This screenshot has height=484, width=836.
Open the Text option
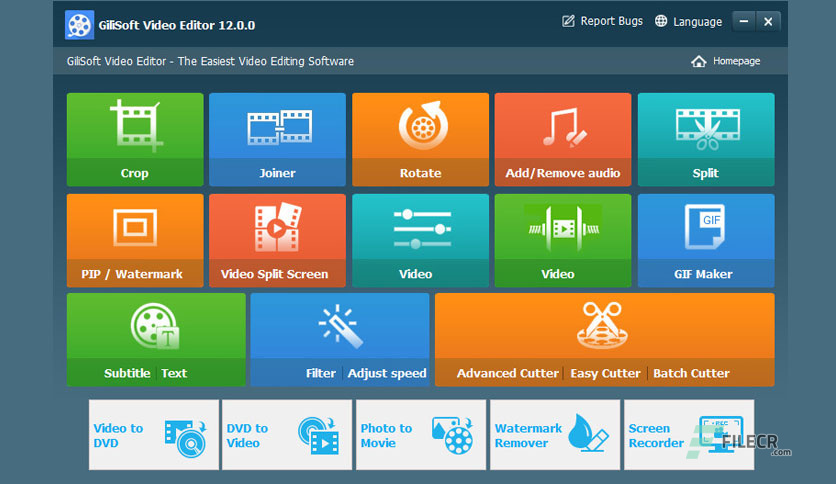(x=174, y=373)
